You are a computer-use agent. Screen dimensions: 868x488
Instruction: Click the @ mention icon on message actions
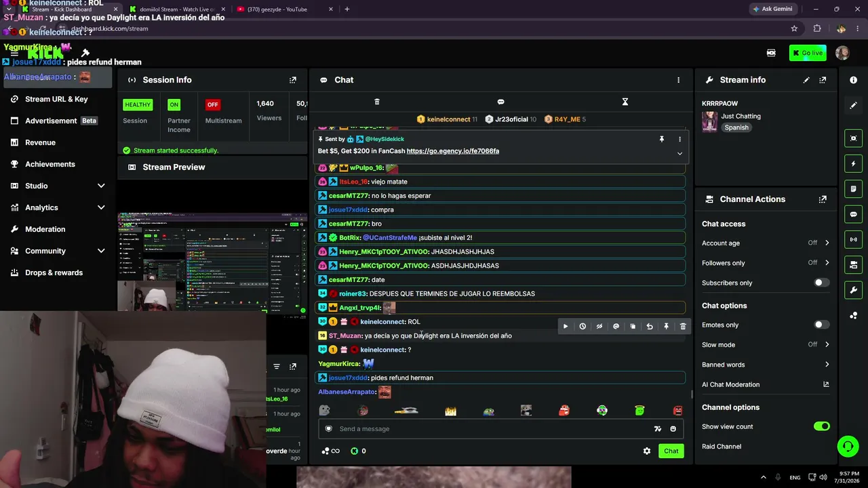[616, 327]
